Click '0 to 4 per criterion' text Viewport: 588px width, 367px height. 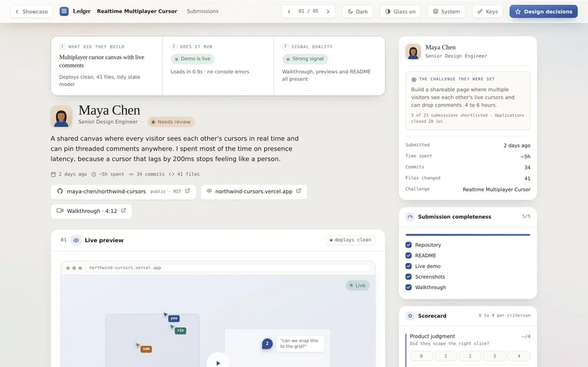(x=504, y=315)
